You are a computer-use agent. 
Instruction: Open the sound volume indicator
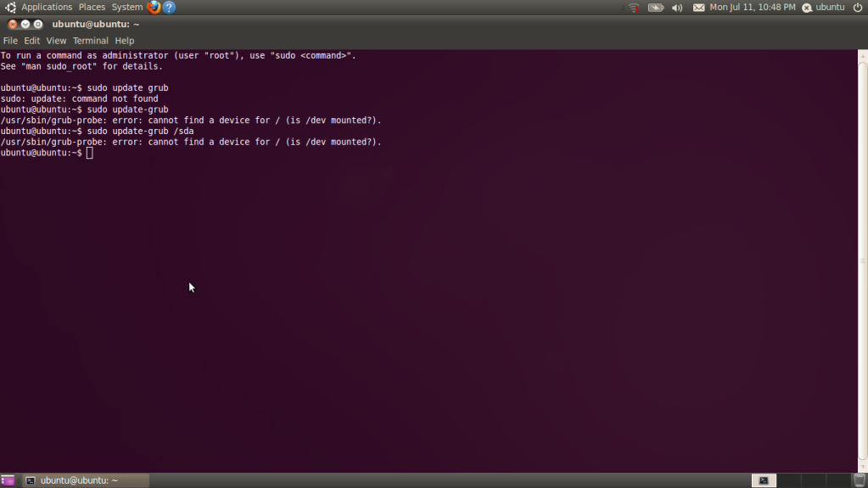click(677, 8)
